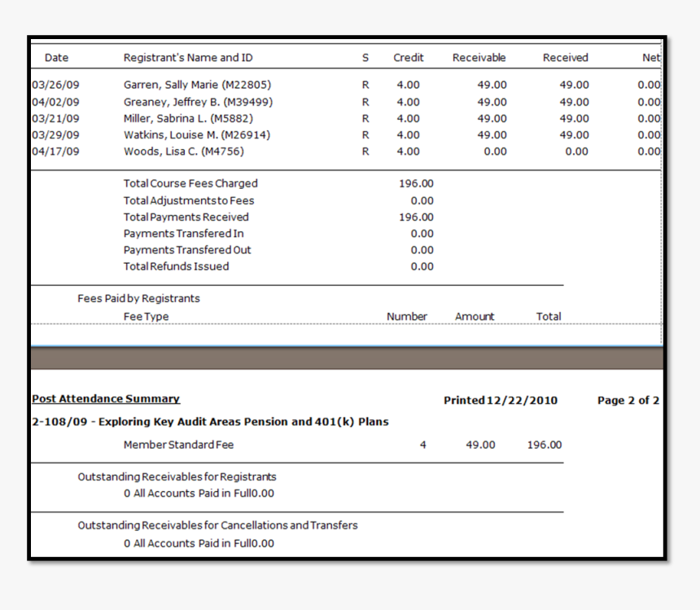This screenshot has height=610, width=700.
Task: Click the Total Course Fees Charged label
Action: click(190, 183)
